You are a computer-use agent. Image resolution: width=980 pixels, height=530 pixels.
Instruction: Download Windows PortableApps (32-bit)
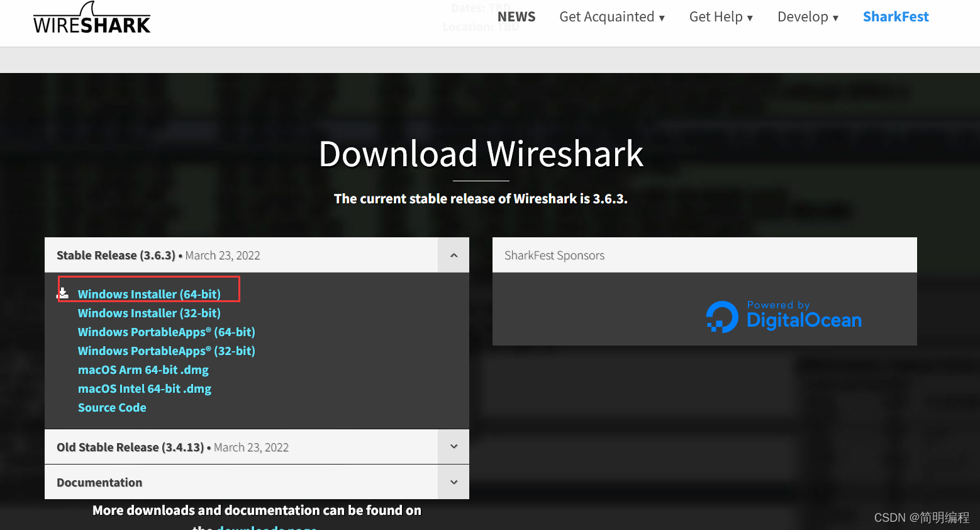[167, 351]
